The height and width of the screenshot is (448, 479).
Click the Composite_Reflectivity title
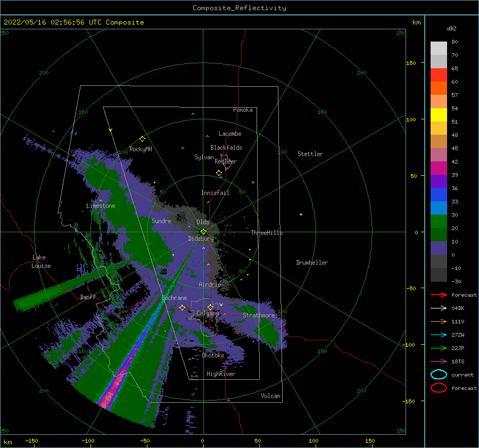coord(240,8)
